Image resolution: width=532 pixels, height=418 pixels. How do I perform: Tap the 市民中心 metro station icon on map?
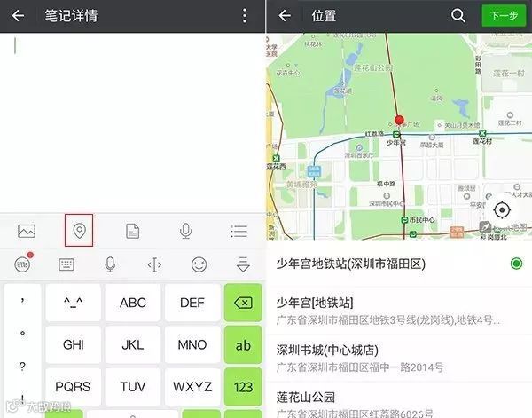[x=404, y=220]
